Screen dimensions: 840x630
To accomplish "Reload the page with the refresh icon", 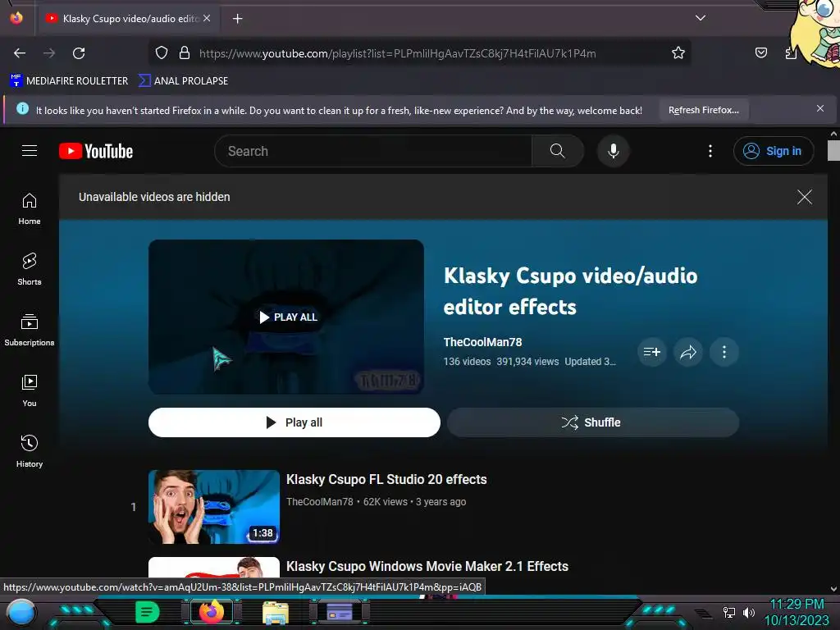I will pos(79,53).
